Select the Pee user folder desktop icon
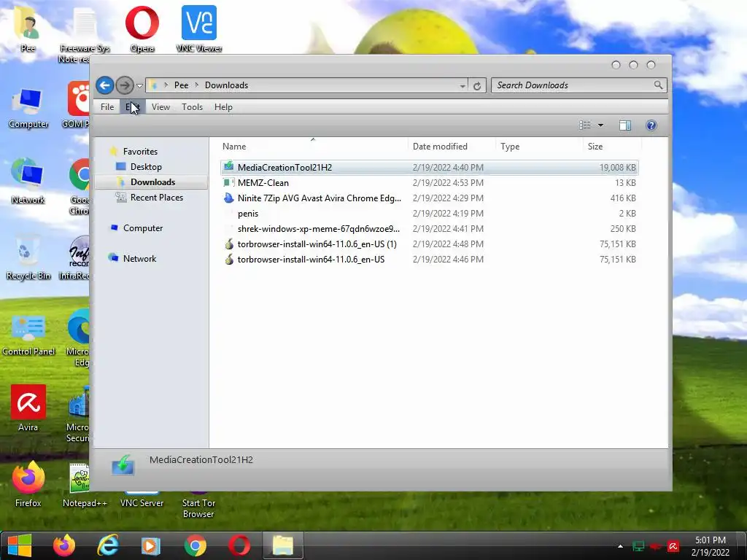 pyautogui.click(x=28, y=29)
